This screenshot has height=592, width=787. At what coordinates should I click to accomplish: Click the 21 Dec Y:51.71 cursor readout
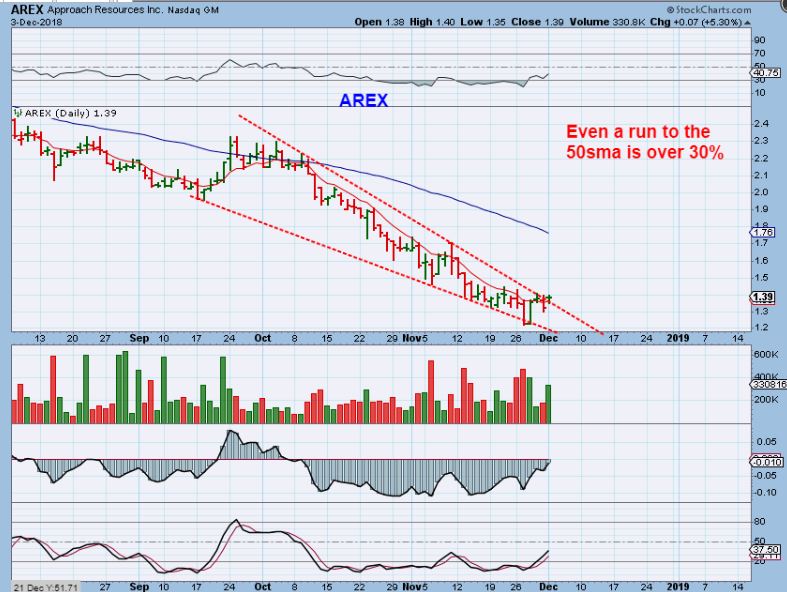click(x=45, y=587)
